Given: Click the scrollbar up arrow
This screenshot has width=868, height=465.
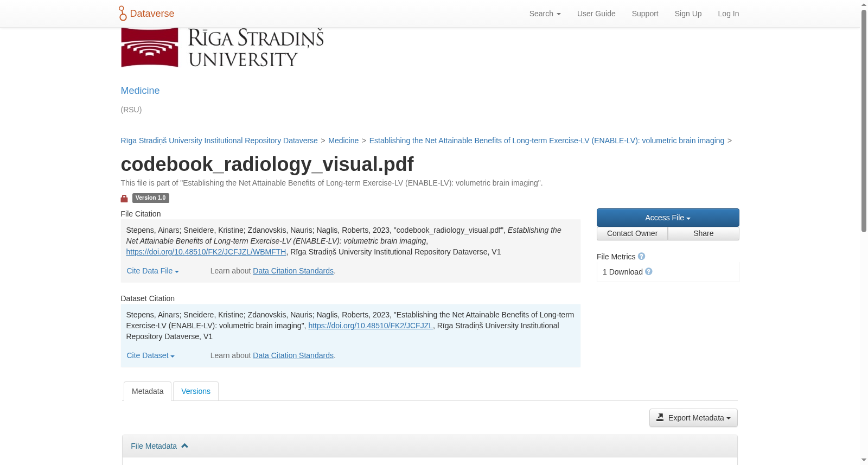Looking at the screenshot, I should (864, 4).
